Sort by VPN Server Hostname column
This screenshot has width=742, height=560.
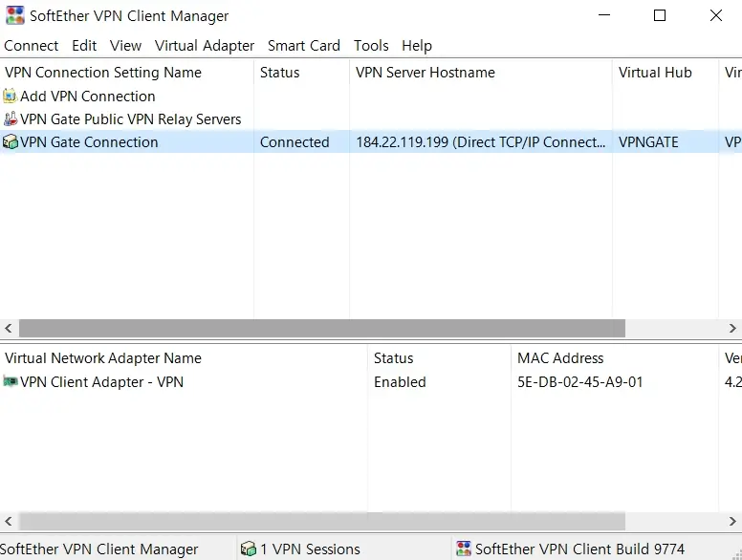(x=481, y=73)
